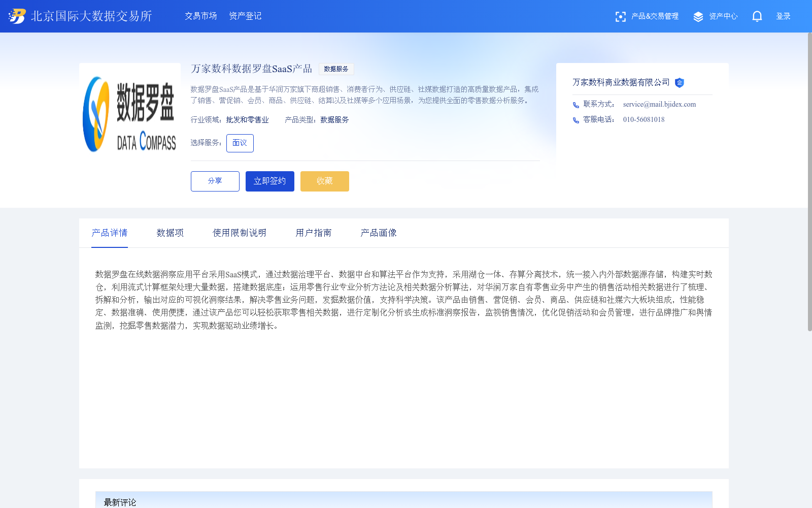Click the 收藏 button
This screenshot has height=508, width=812.
coord(325,181)
